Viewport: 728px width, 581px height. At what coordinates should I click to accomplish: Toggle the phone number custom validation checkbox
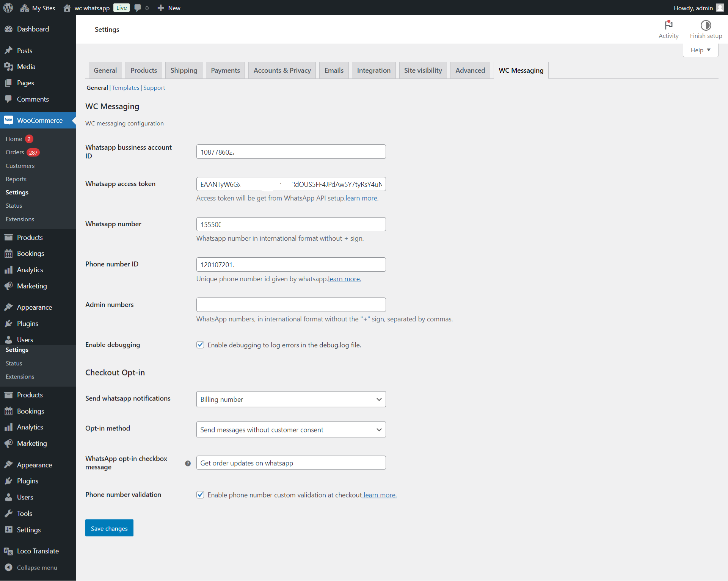point(200,495)
